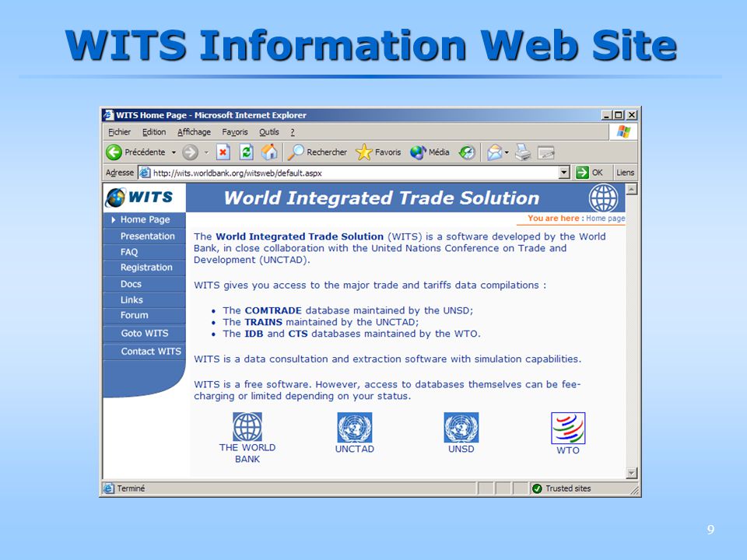Click the WITS globe logo in sidebar
Image resolution: width=747 pixels, height=560 pixels.
tap(115, 198)
